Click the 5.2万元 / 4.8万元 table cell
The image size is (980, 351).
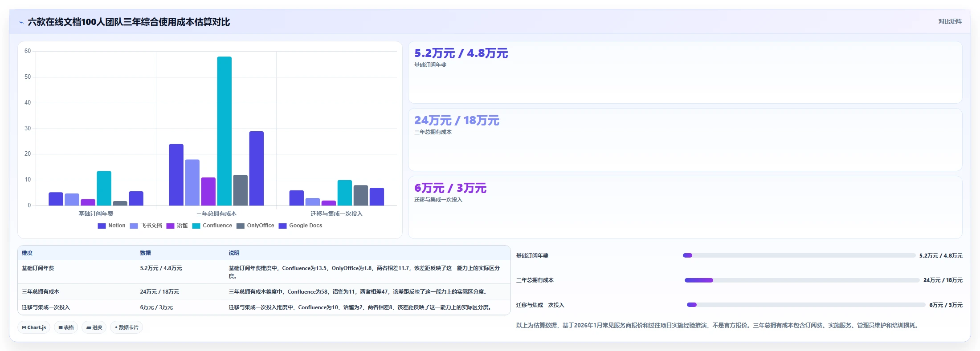[x=161, y=268]
